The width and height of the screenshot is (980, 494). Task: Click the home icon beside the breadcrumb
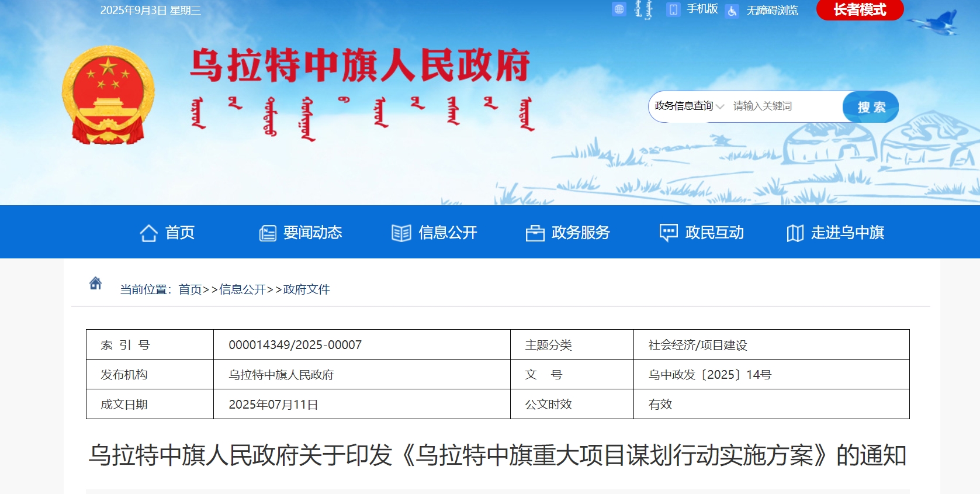click(95, 284)
